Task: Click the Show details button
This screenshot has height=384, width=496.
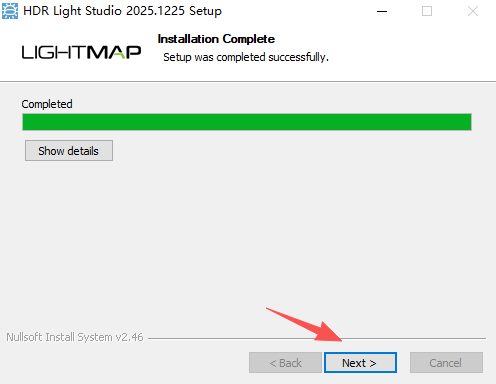Action: coord(69,151)
